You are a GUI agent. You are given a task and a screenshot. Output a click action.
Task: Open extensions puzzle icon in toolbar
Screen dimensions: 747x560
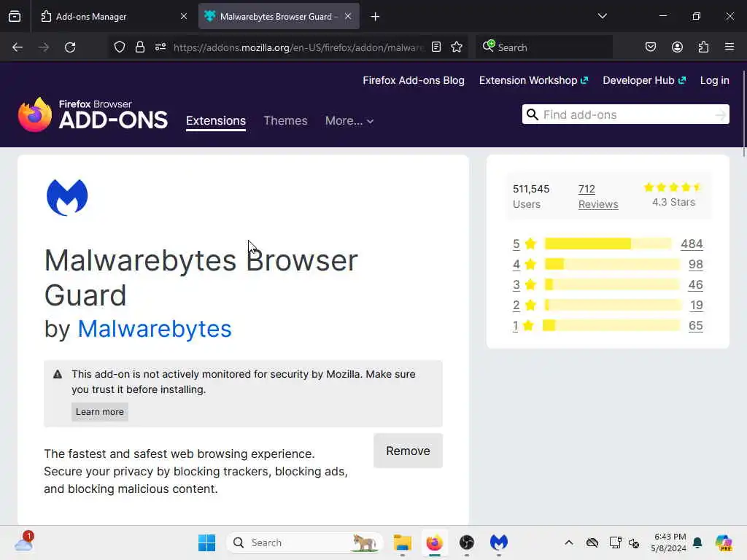(703, 47)
